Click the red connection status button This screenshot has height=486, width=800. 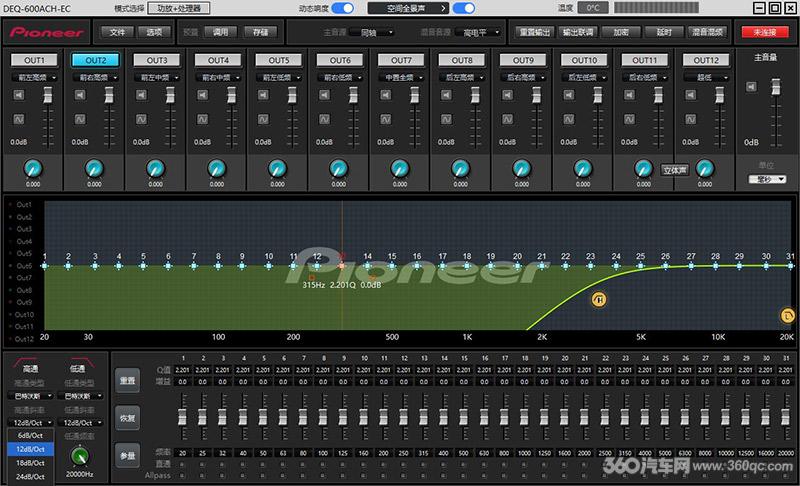pos(765,32)
